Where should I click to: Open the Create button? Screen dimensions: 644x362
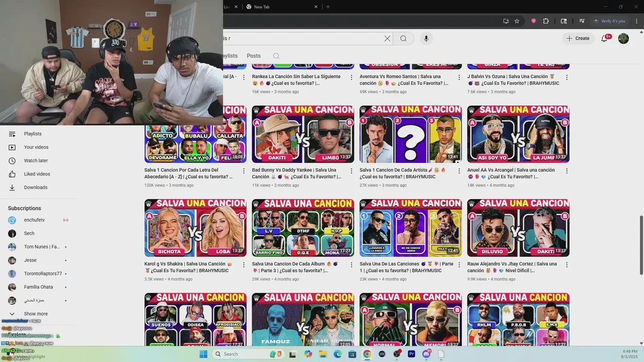pyautogui.click(x=578, y=38)
